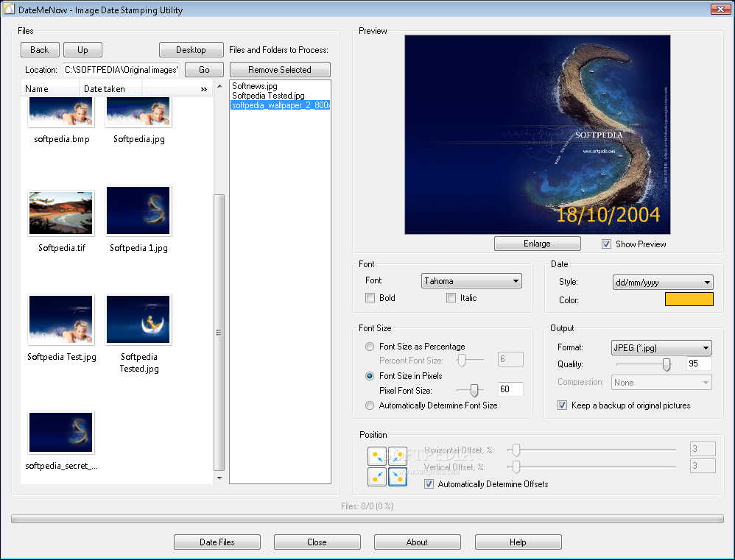Click Remove Selected button

point(280,69)
